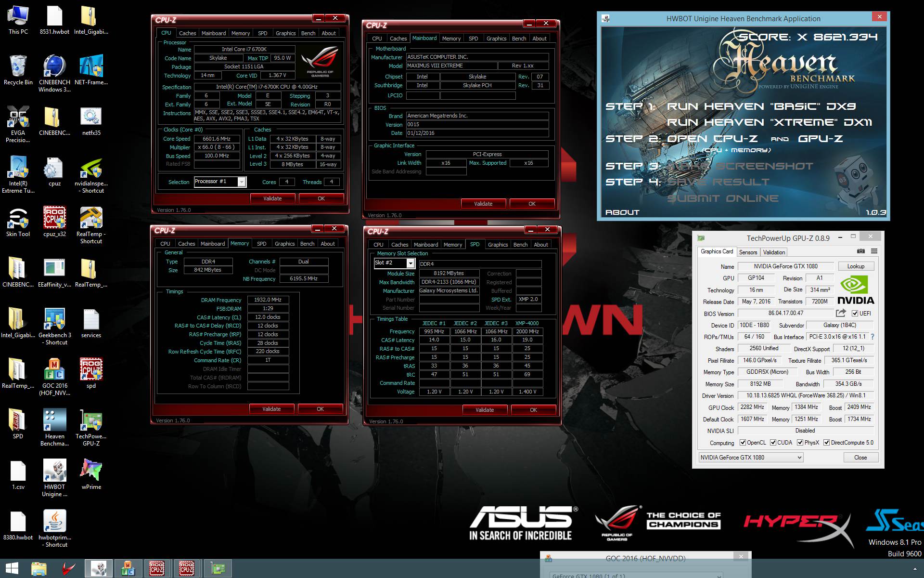Click GPU-Z BIOS share/export icon
Viewport: 924px width, 578px height.
841,313
